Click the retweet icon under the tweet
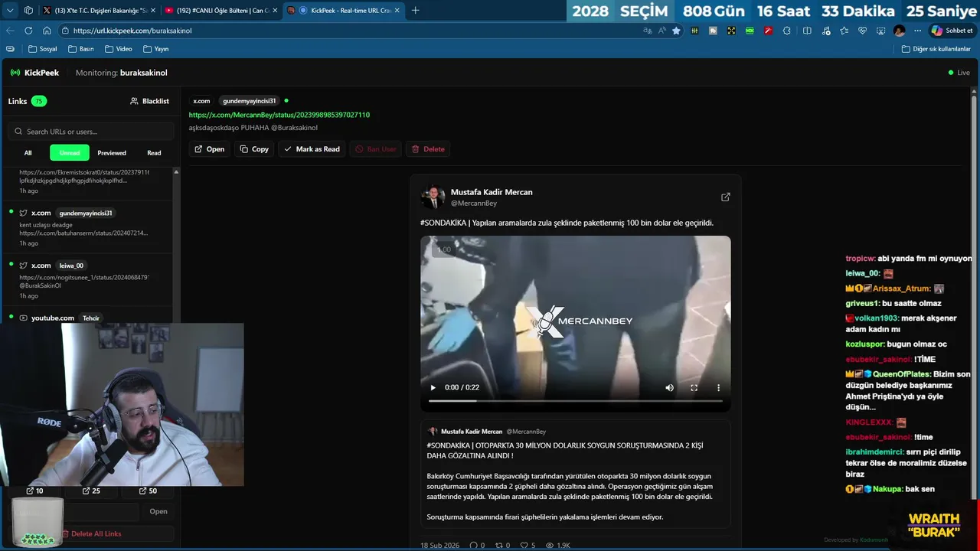The image size is (980, 551). [x=501, y=545]
